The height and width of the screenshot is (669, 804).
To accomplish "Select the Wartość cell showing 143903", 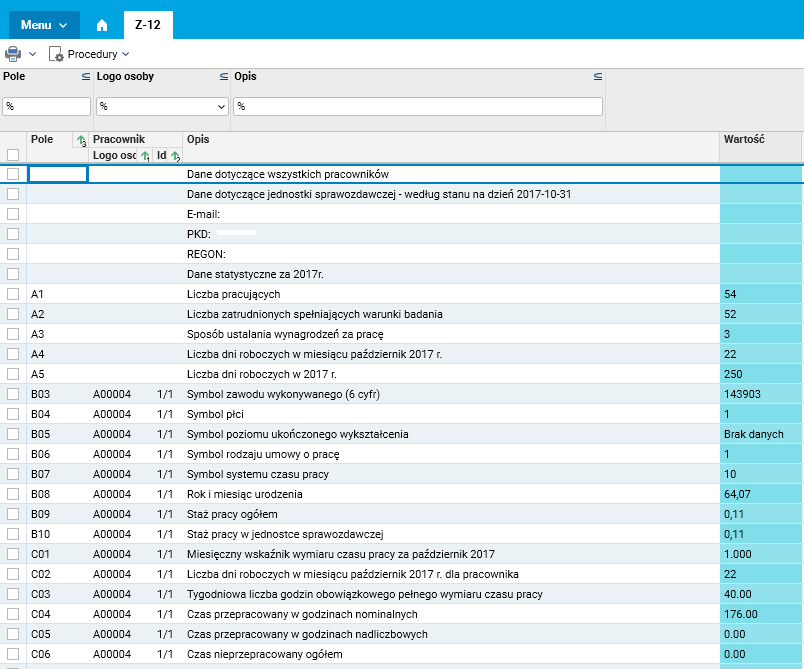I will point(760,394).
